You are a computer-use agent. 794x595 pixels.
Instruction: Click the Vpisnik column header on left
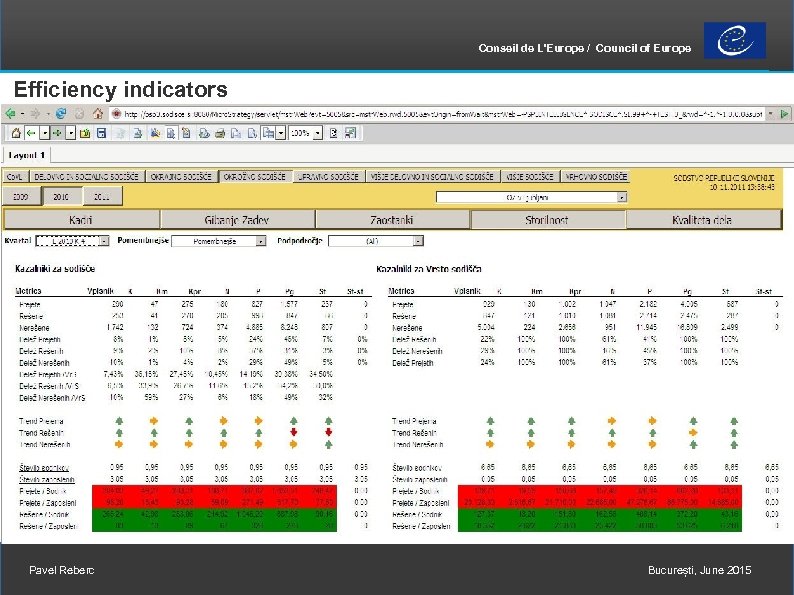pos(100,291)
